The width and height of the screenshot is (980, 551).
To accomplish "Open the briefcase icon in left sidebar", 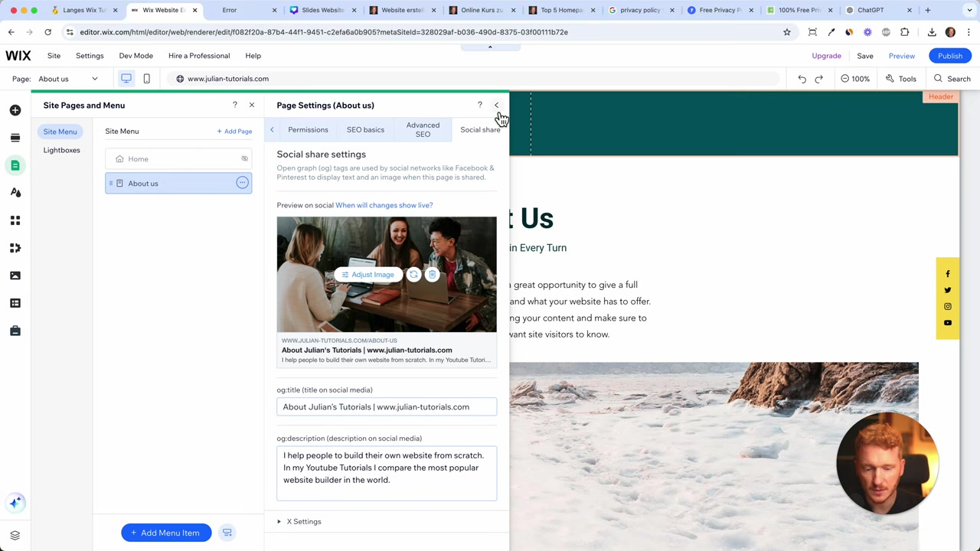I will click(15, 331).
